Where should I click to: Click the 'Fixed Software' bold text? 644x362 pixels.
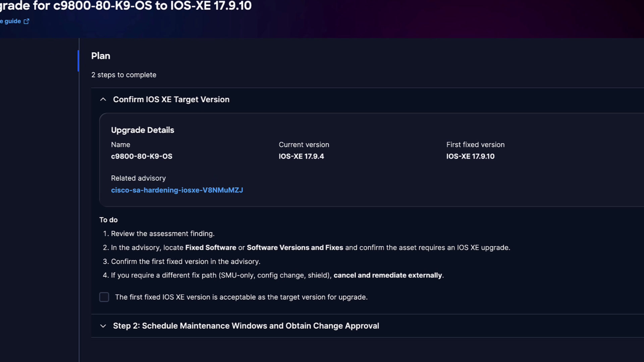(211, 248)
